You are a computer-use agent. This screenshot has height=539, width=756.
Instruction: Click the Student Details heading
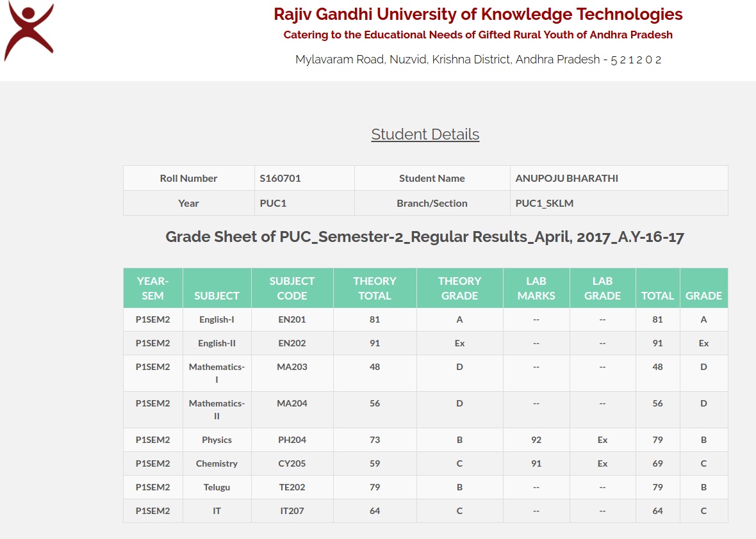point(425,134)
